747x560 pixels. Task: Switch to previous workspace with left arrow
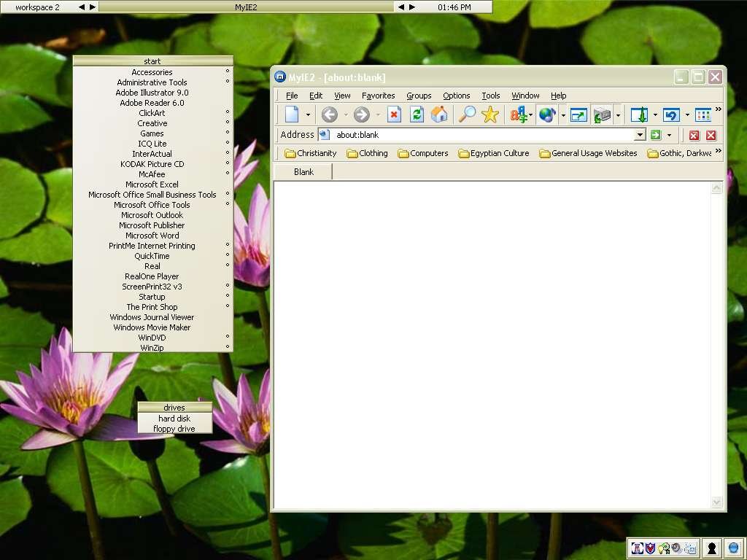point(81,7)
